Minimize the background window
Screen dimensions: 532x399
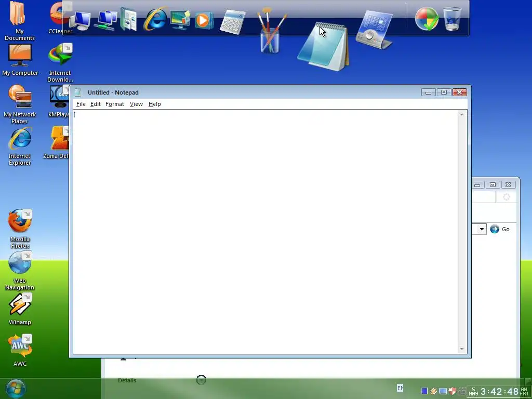[x=477, y=184]
